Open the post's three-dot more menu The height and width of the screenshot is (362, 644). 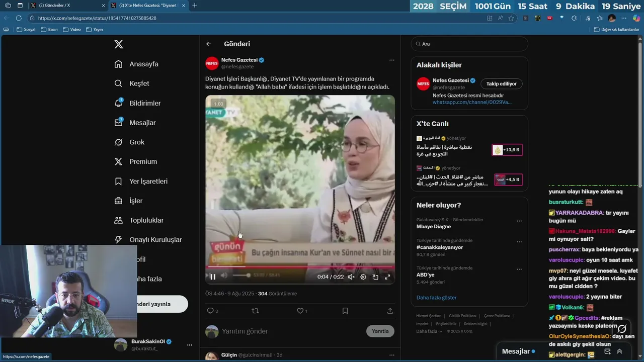point(391,60)
